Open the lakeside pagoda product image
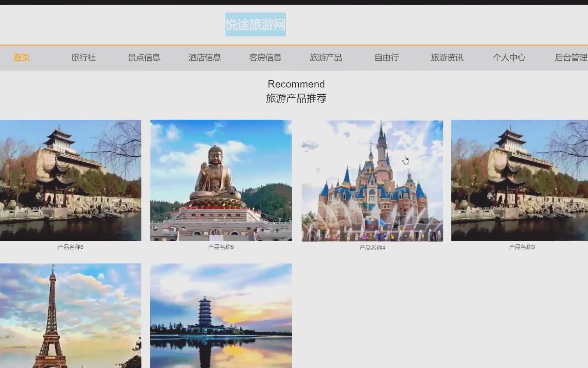 [221, 316]
